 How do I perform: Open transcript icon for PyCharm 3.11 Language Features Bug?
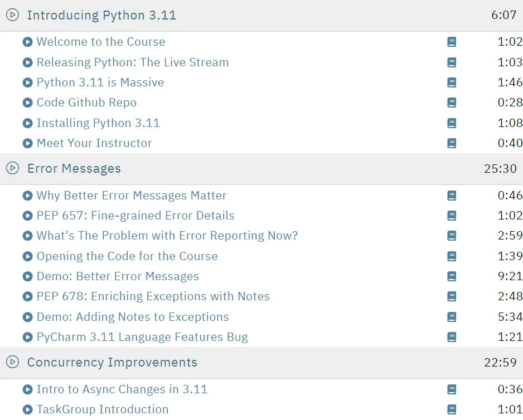[452, 337]
